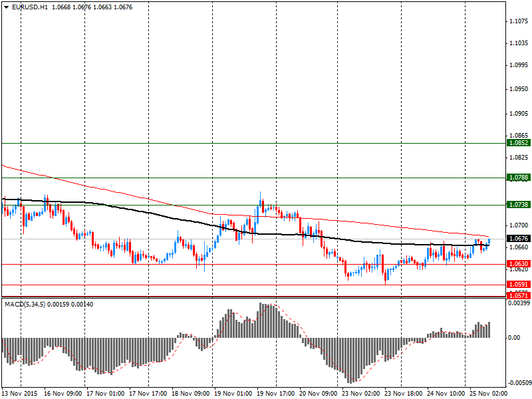Select the 1.0788 green level price label

coord(519,177)
